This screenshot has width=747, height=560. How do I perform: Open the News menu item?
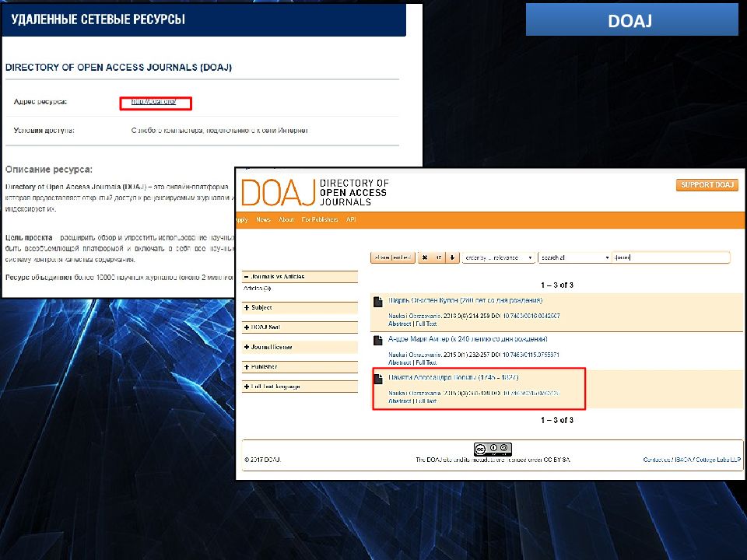263,219
